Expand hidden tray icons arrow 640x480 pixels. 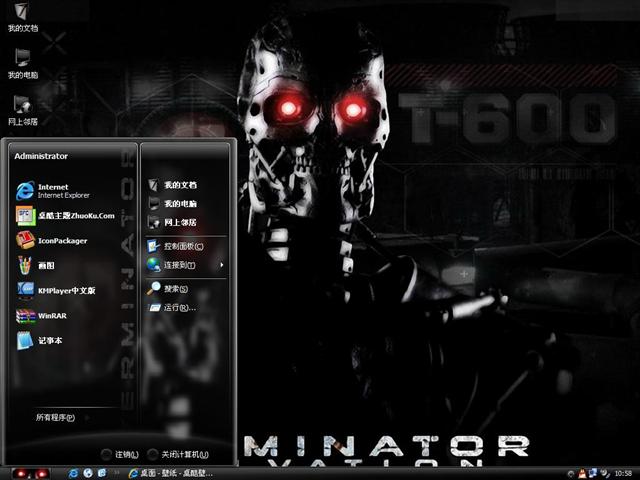571,473
